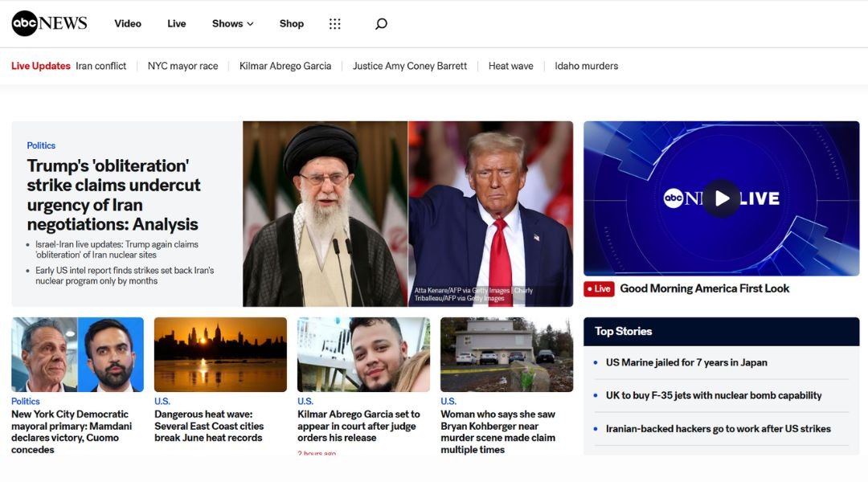Click the ABC News logo
The height and width of the screenshot is (482, 868).
(x=49, y=23)
